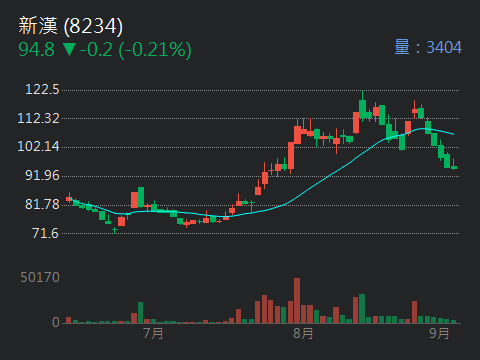Click the change value -0.2 (-0.21%)
The height and width of the screenshot is (360, 480).
point(135,50)
